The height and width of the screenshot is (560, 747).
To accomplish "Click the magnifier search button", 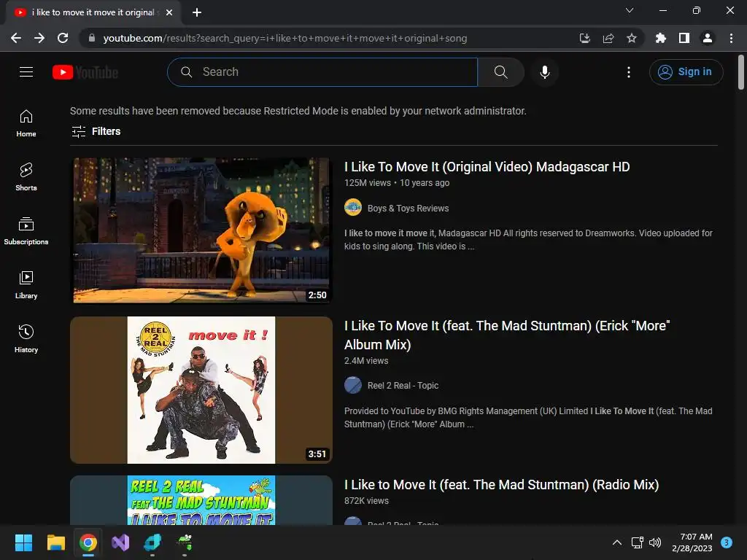I will click(x=500, y=72).
